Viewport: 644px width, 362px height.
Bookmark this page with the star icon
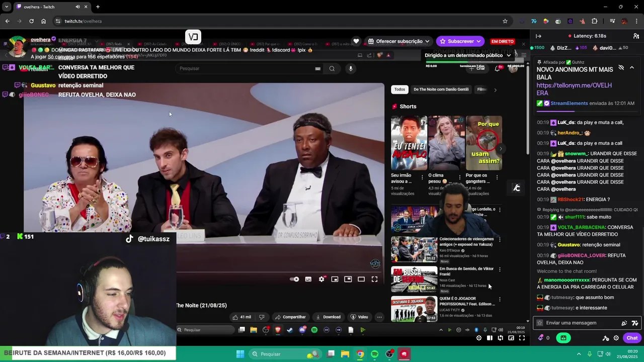coord(505,21)
